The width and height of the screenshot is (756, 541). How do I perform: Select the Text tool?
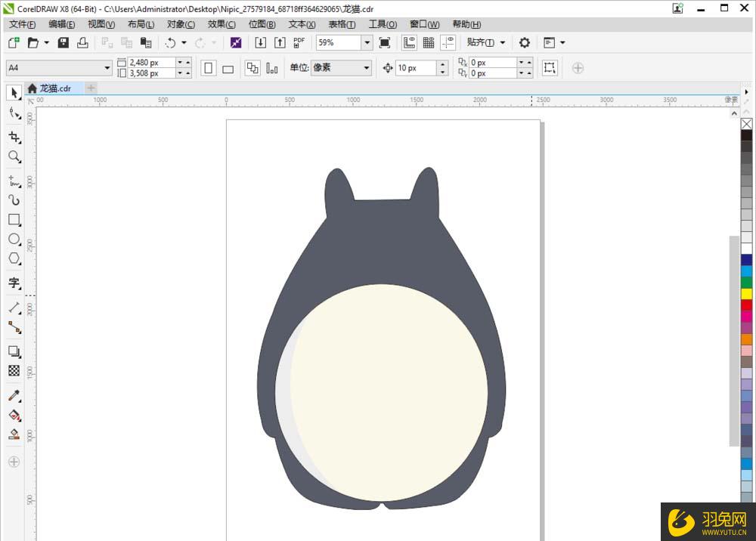tap(14, 283)
